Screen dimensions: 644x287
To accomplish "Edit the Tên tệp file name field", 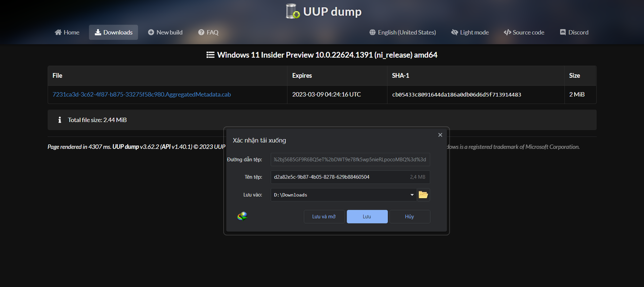I will click(x=350, y=177).
